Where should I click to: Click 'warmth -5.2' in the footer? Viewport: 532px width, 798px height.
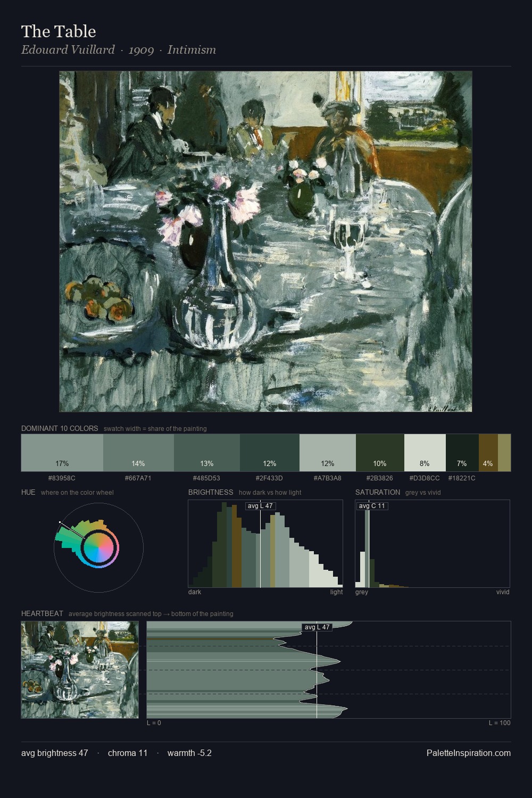189,753
